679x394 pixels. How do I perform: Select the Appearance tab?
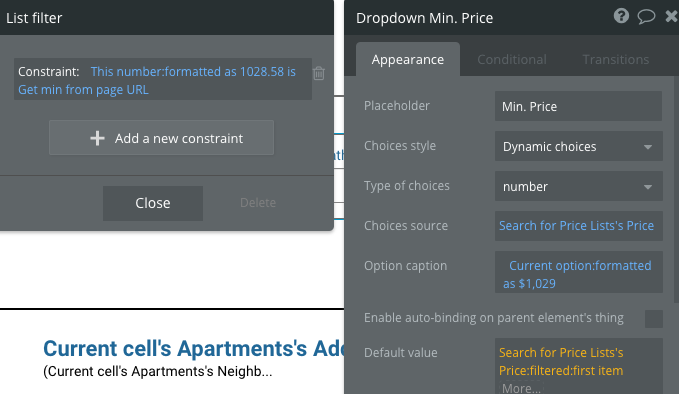pos(407,59)
